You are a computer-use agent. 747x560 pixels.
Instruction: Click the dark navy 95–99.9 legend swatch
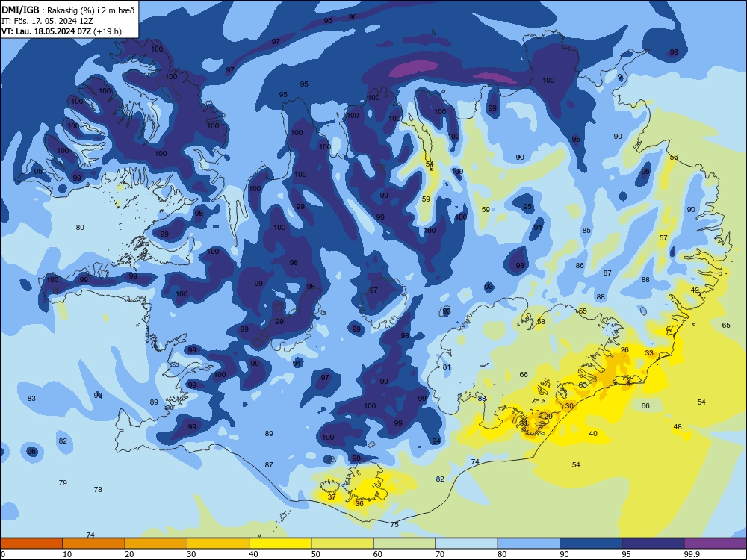coord(653,544)
